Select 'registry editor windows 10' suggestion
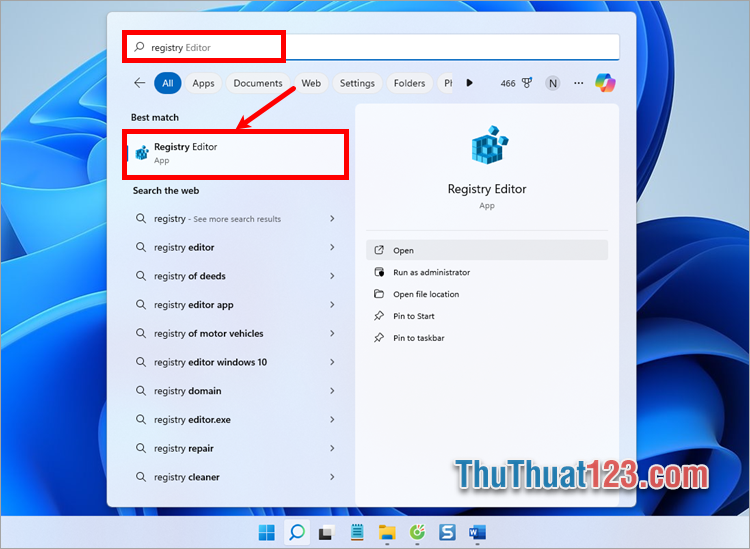This screenshot has width=750, height=549. click(x=210, y=362)
